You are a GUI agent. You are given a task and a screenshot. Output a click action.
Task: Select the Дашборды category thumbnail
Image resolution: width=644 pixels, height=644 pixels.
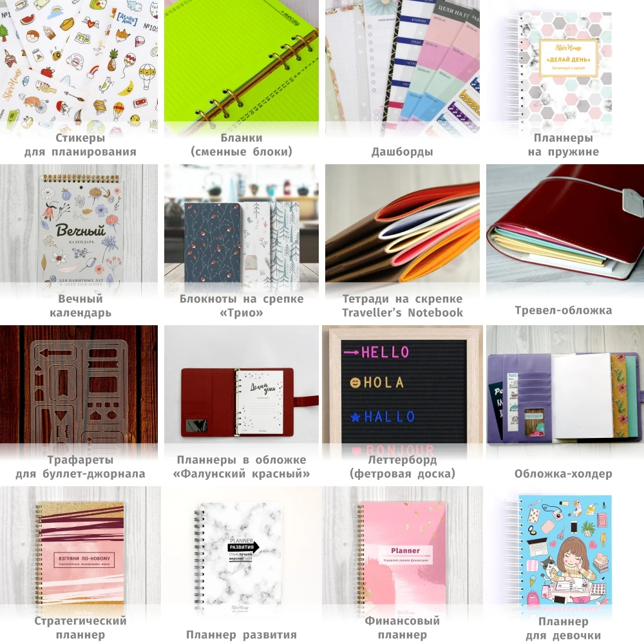402,66
